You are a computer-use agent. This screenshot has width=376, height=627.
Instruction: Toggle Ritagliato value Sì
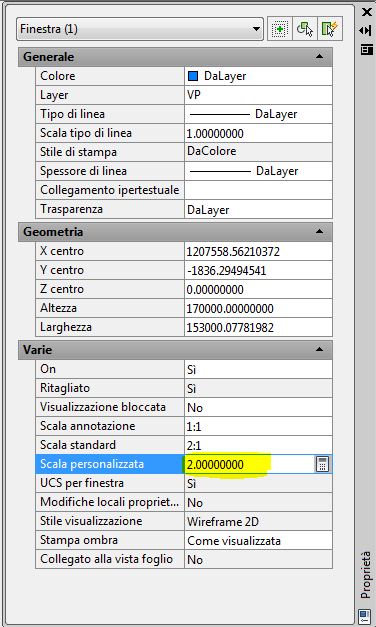pyautogui.click(x=258, y=388)
